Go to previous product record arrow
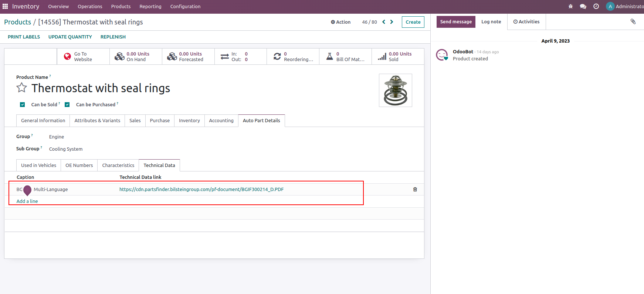Image resolution: width=644 pixels, height=294 pixels. coord(384,22)
